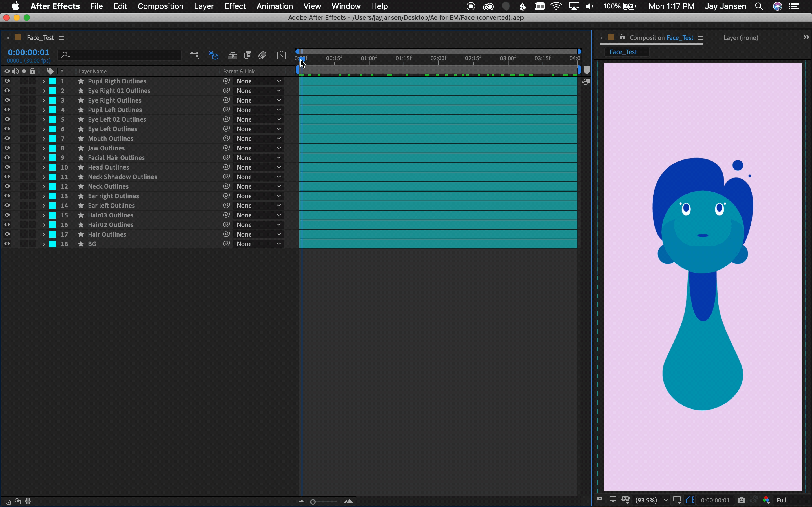Screen dimensions: 812x507
Task: Enable the Shy layers hide switch
Action: click(233, 55)
